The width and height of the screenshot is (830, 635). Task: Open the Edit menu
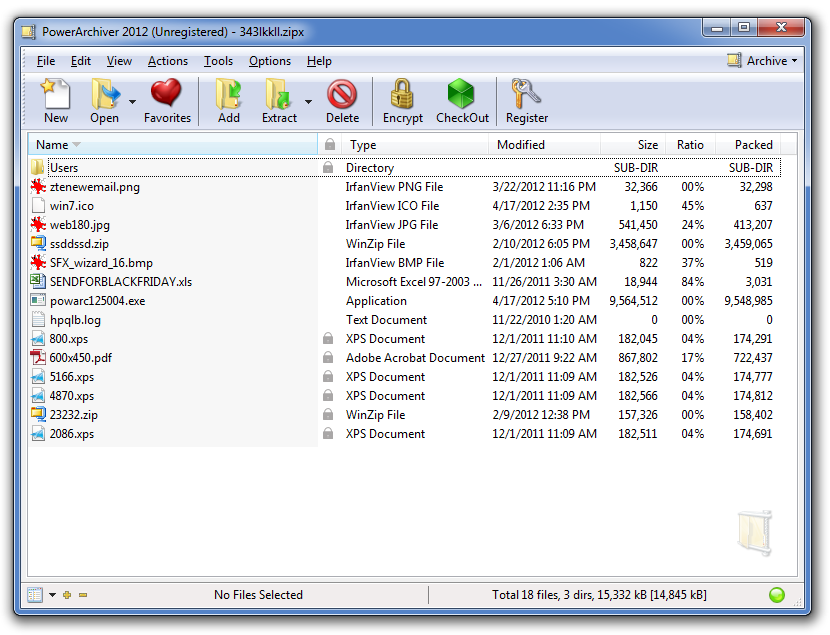coord(81,61)
